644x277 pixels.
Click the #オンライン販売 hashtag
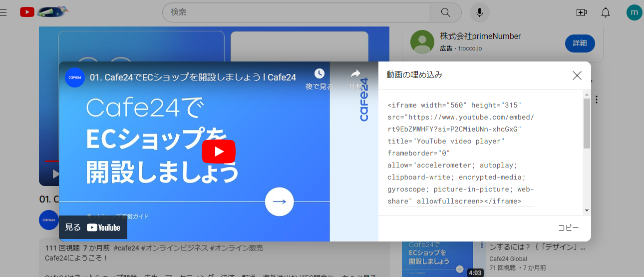click(237, 248)
